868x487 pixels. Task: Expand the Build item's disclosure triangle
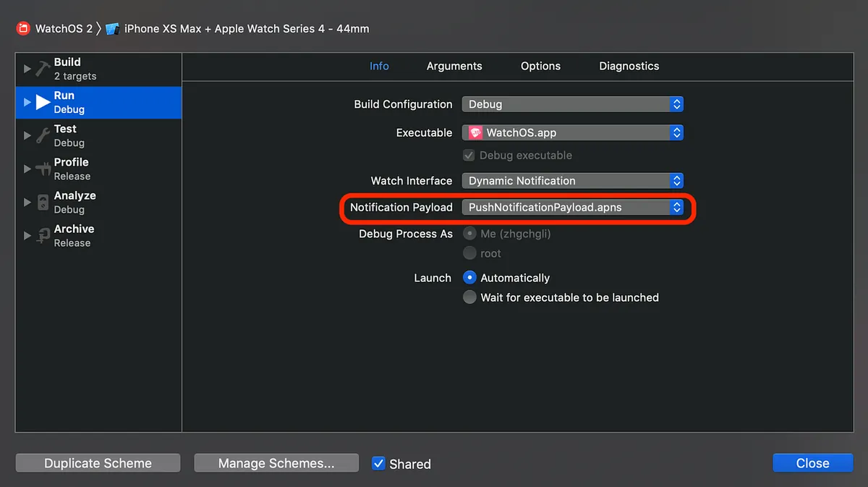[27, 68]
